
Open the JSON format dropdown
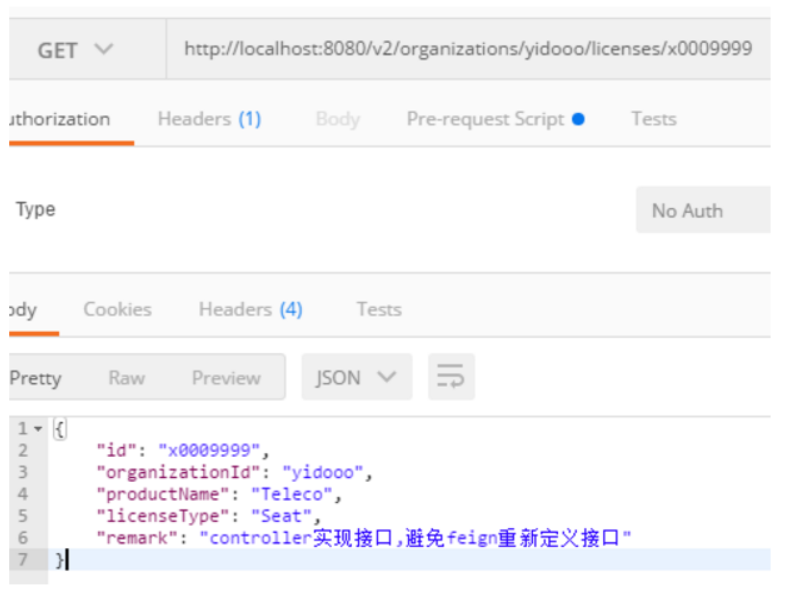pyautogui.click(x=357, y=377)
